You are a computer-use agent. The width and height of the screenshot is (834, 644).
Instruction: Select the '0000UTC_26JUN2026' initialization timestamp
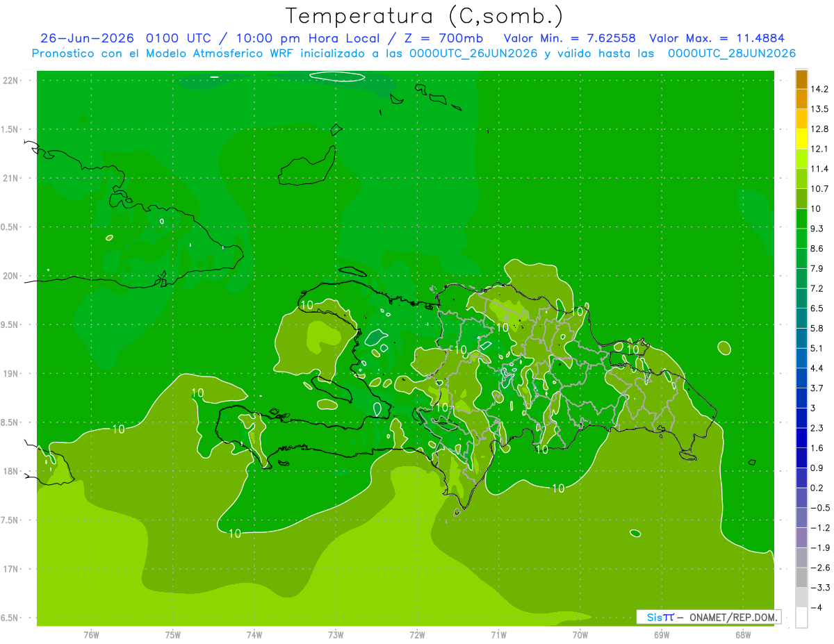click(x=473, y=53)
